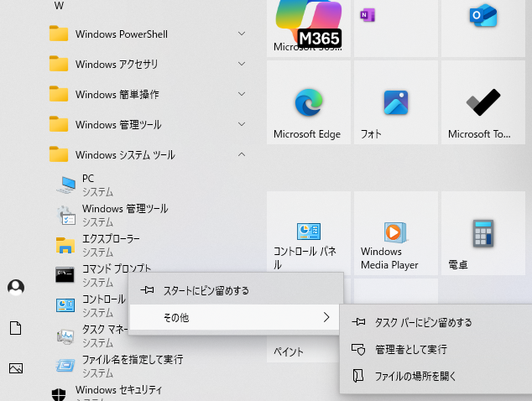Open the フォト tile

(395, 102)
